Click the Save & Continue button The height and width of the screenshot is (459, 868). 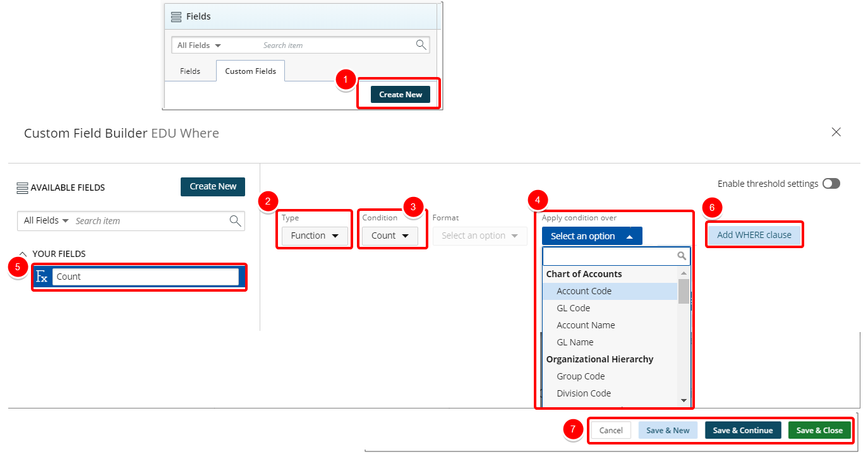(x=743, y=431)
